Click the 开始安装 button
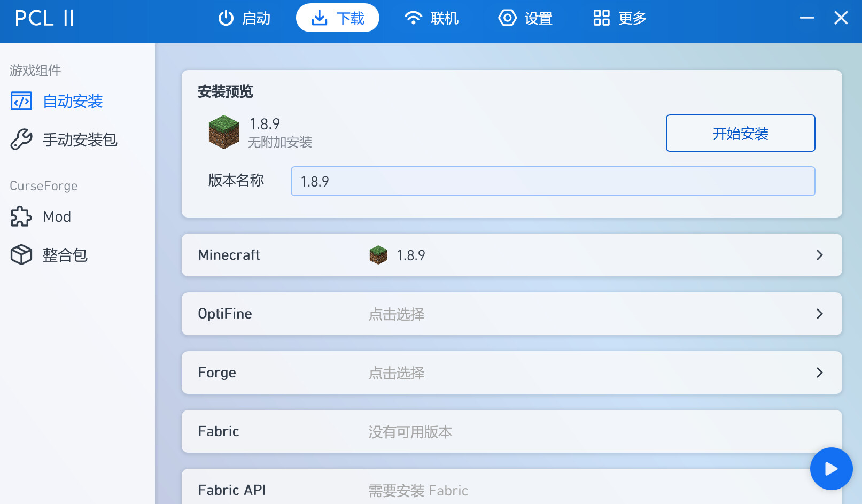862x504 pixels. pyautogui.click(x=740, y=133)
